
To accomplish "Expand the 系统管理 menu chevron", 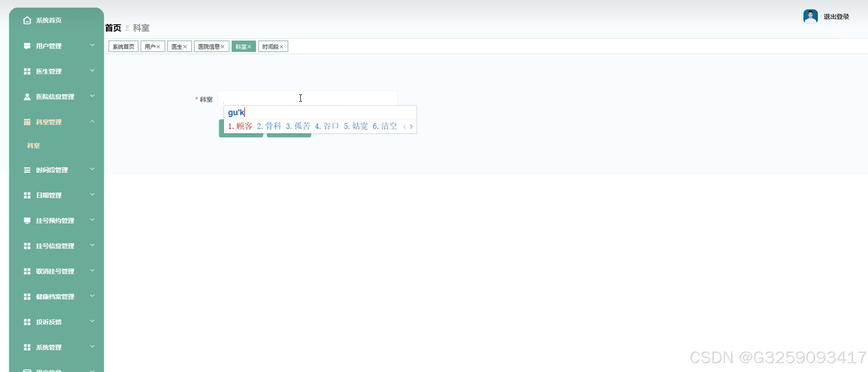I will 92,346.
